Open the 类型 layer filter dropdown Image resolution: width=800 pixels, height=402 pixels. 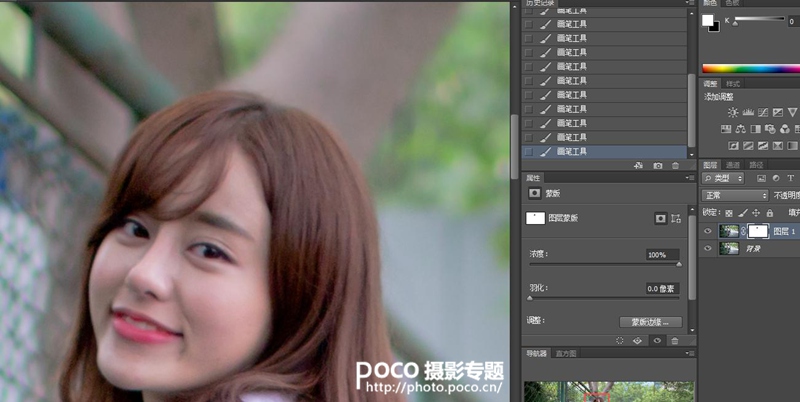point(723,178)
